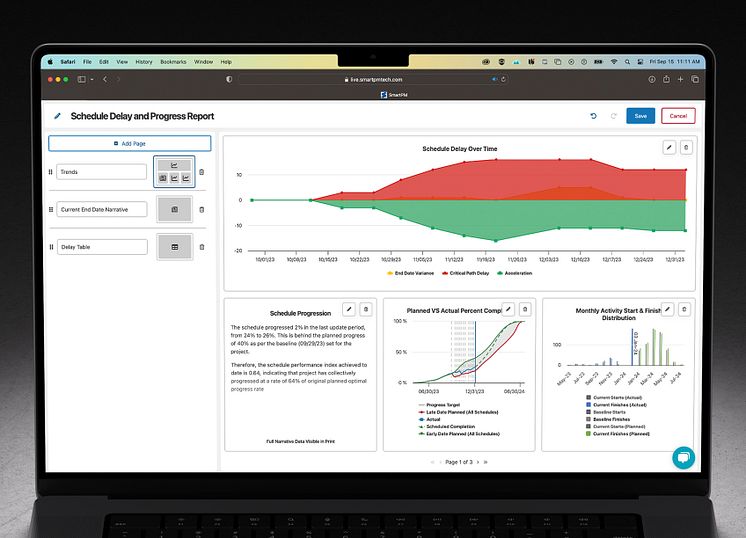Image resolution: width=746 pixels, height=538 pixels.
Task: Click the Current End Date Narrative name field
Action: click(102, 209)
